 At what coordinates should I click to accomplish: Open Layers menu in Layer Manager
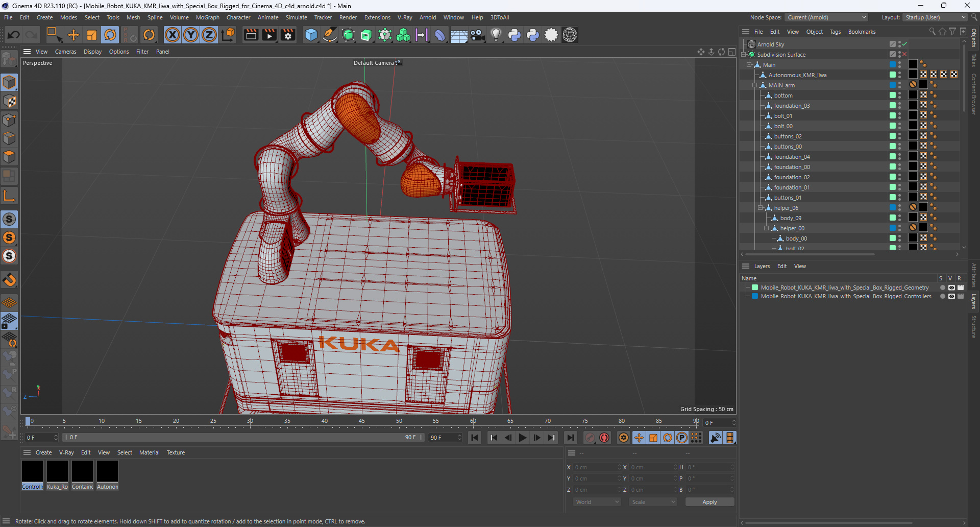(x=762, y=266)
